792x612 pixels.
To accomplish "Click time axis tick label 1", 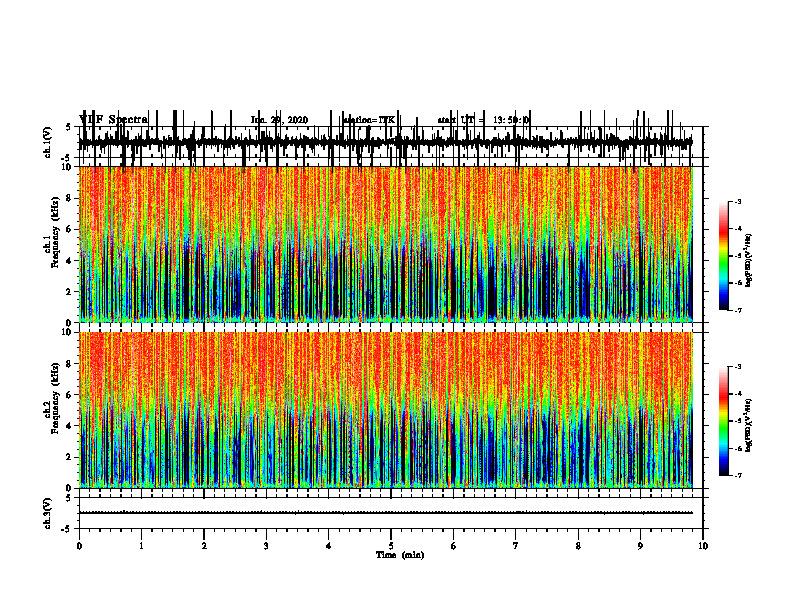I will pos(141,546).
